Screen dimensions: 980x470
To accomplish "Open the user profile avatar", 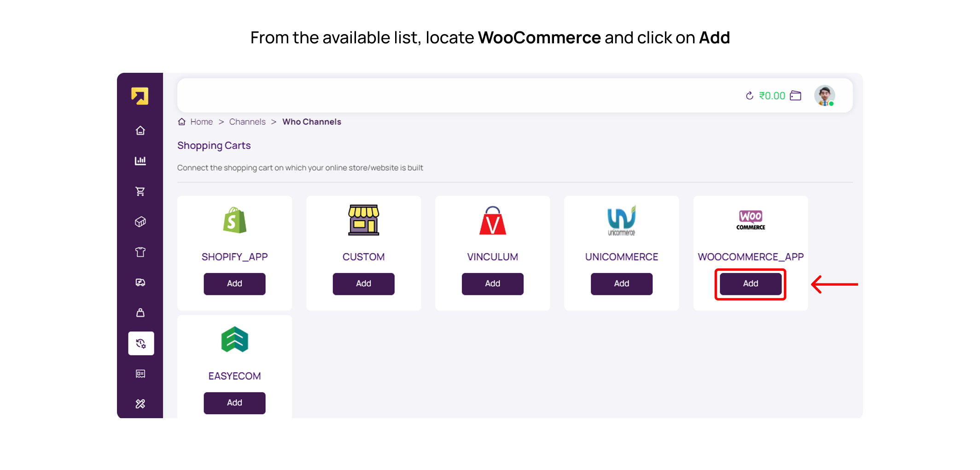I will pos(824,95).
